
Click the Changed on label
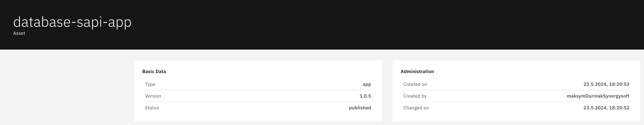tap(416, 108)
